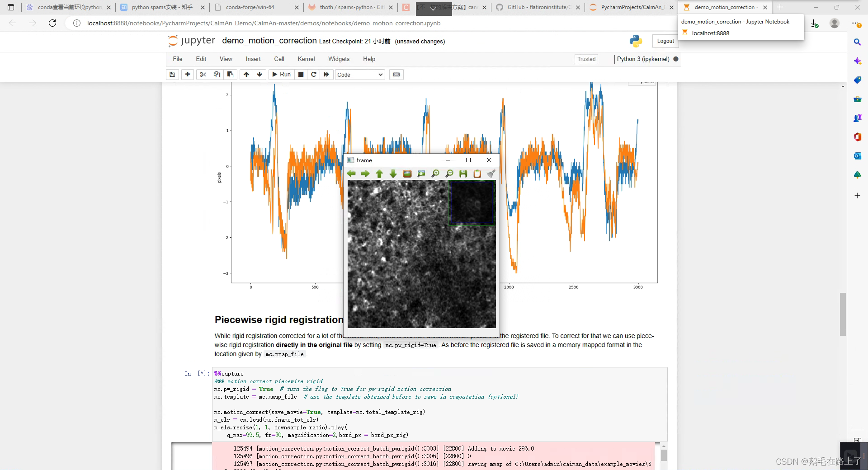Viewport: 868px width, 470px height.
Task: Show original image size in frame window
Action: coord(407,174)
